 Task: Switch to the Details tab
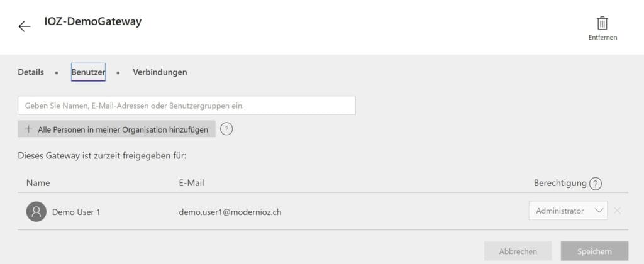pyautogui.click(x=31, y=72)
